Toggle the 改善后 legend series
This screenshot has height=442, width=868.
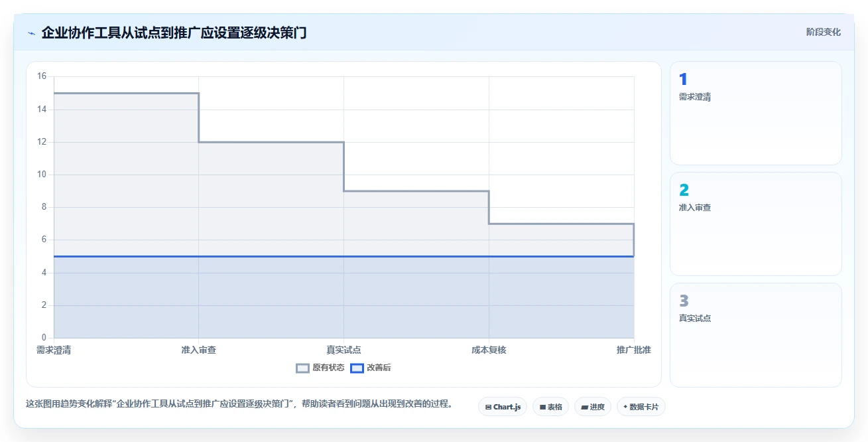(371, 368)
